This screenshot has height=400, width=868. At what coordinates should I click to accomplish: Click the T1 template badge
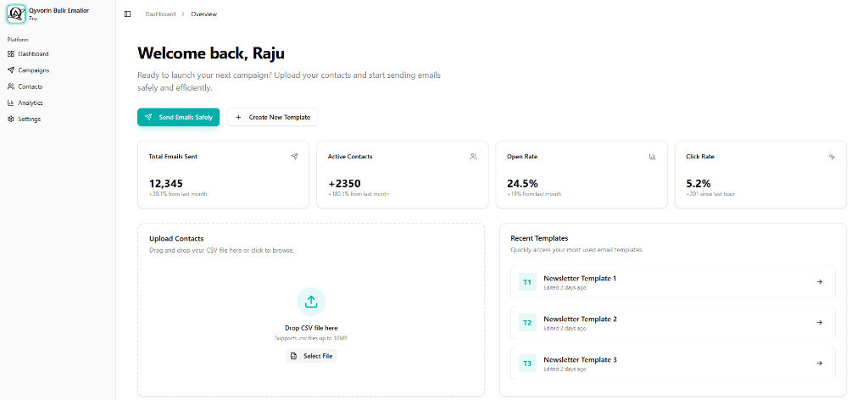(527, 281)
